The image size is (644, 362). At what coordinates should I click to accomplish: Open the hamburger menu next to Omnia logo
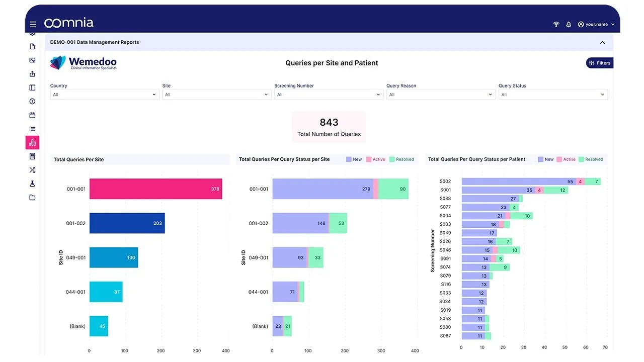pos(33,24)
